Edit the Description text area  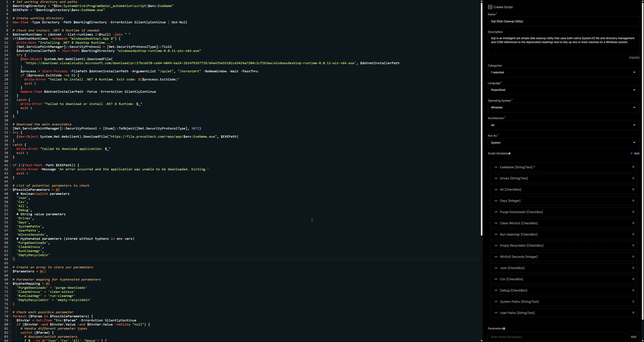(x=563, y=45)
